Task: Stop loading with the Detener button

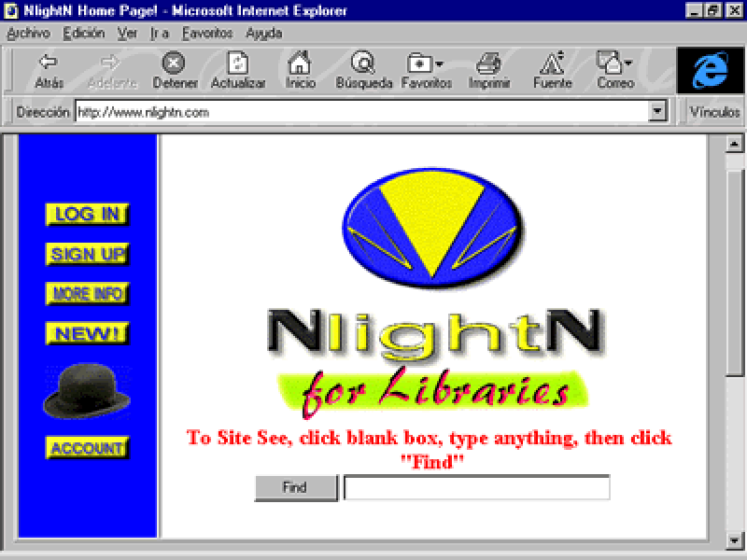Action: pyautogui.click(x=175, y=71)
